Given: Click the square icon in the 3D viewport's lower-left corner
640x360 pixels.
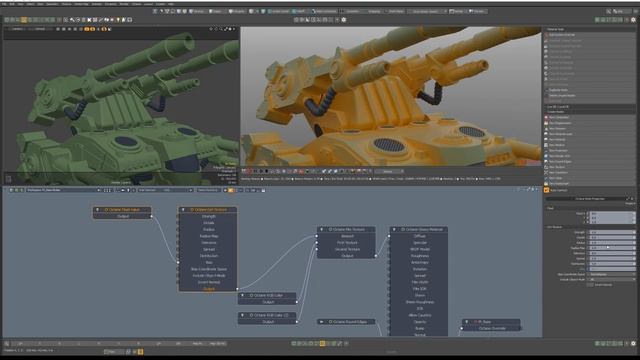Looking at the screenshot, I should (9, 178).
